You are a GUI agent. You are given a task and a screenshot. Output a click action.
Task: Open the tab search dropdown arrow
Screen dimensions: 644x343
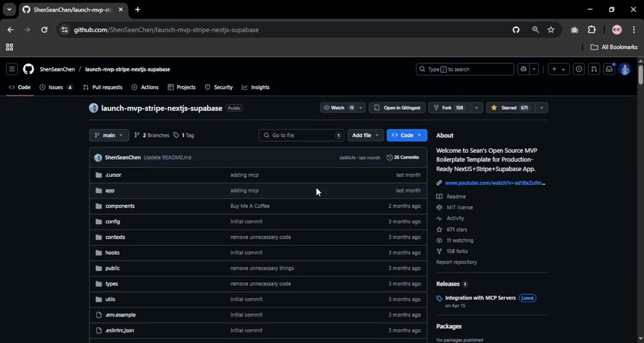(10, 10)
